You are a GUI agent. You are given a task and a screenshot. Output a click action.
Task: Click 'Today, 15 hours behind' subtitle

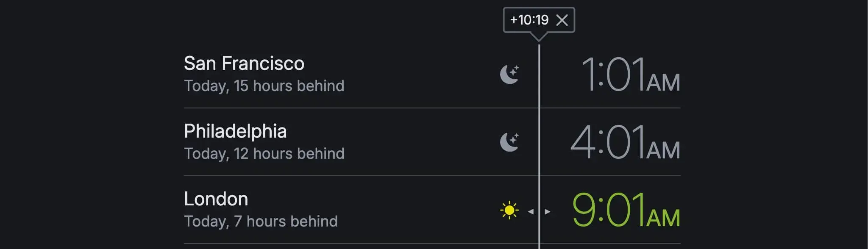tap(264, 86)
